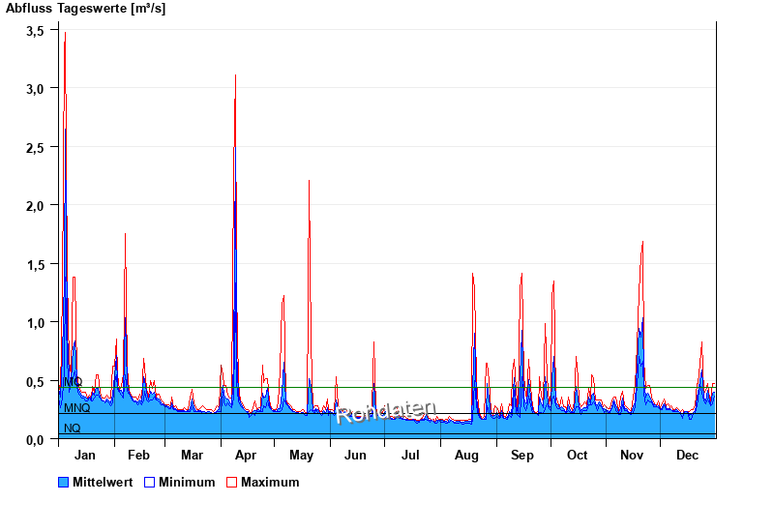The height and width of the screenshot is (532, 774).
Task: Select the Aug label on the x-axis
Action: pyautogui.click(x=466, y=455)
